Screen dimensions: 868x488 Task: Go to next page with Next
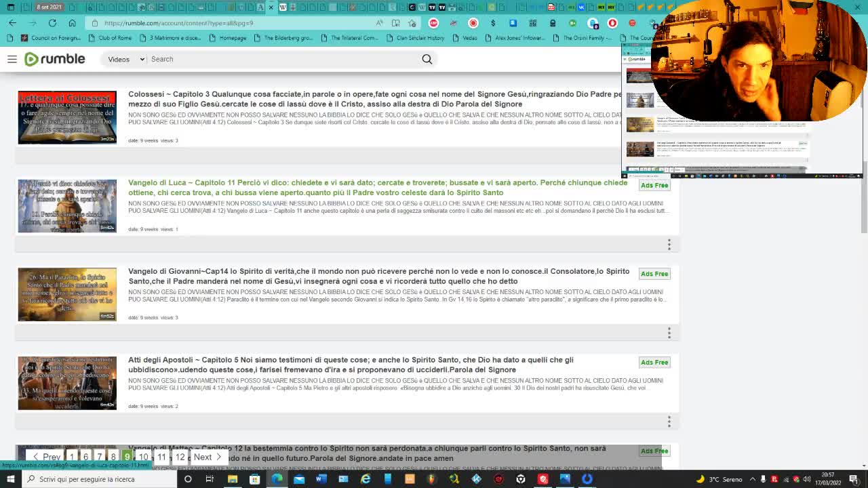[x=208, y=457]
